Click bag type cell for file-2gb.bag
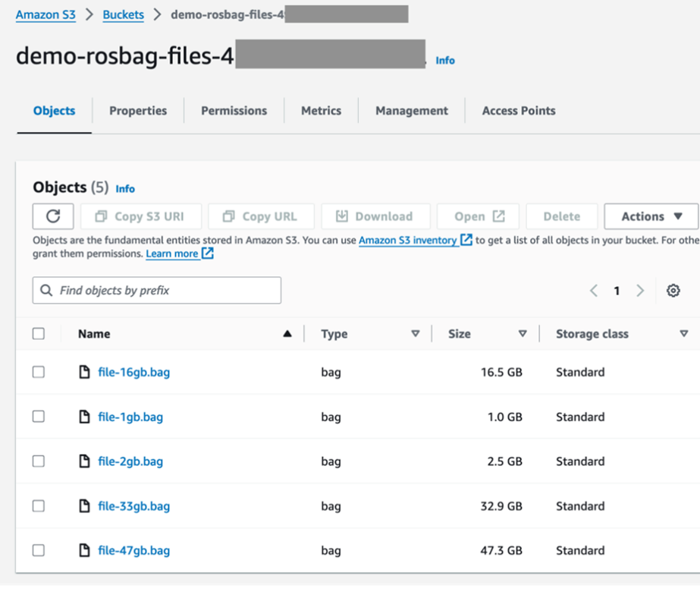700x589 pixels. [331, 461]
